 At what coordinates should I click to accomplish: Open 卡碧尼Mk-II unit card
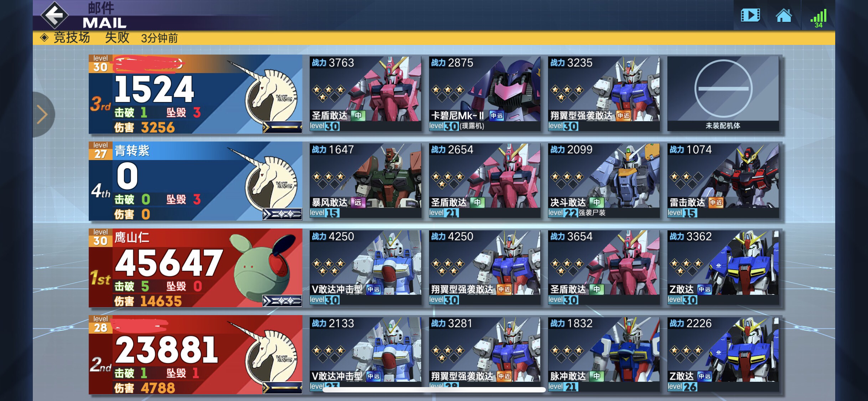tap(485, 94)
